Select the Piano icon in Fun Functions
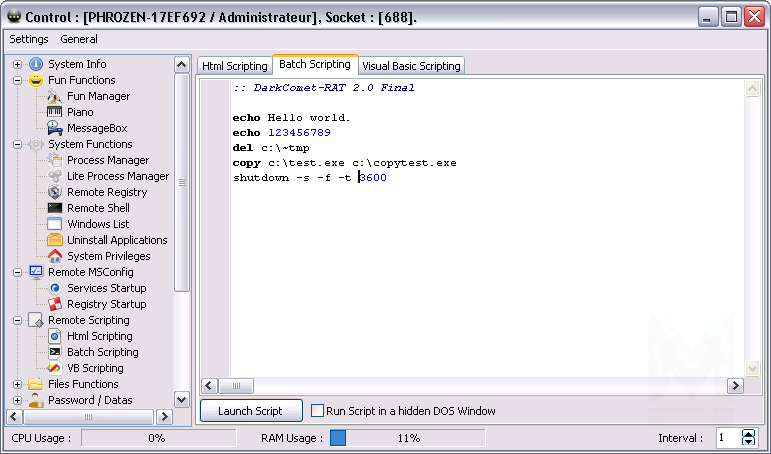This screenshot has width=771, height=454. (55, 112)
